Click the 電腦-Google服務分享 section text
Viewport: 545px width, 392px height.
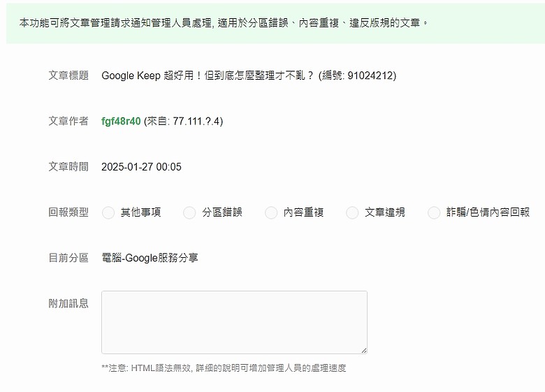click(150, 258)
